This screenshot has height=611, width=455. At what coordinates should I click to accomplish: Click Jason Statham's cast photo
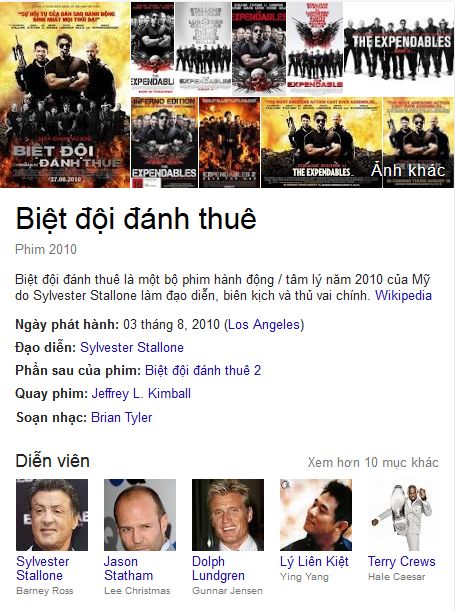[140, 515]
